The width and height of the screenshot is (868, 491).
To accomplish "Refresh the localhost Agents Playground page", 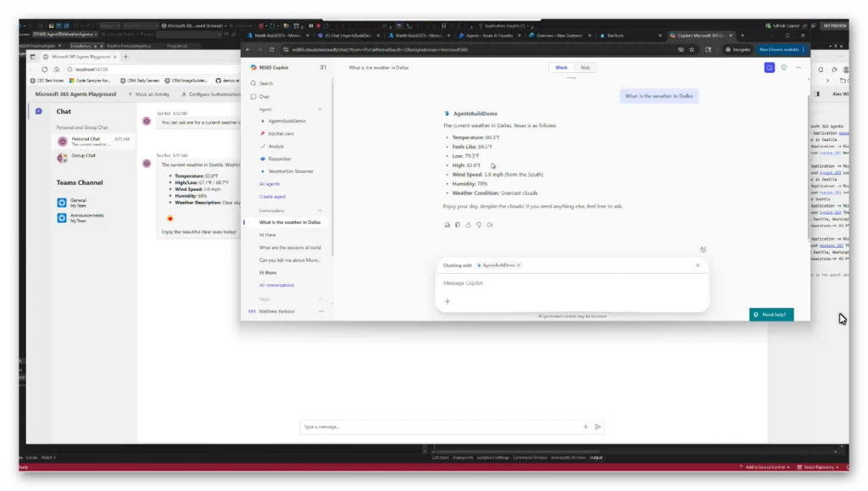I will point(44,70).
